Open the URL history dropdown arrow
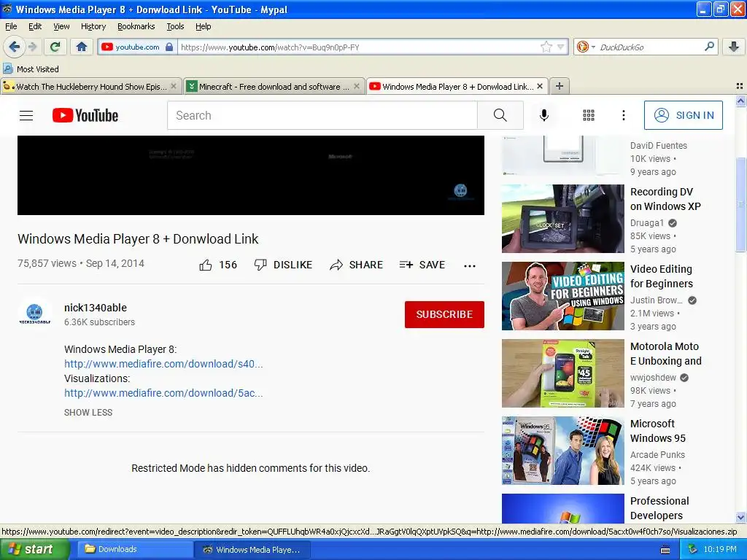 pos(561,47)
